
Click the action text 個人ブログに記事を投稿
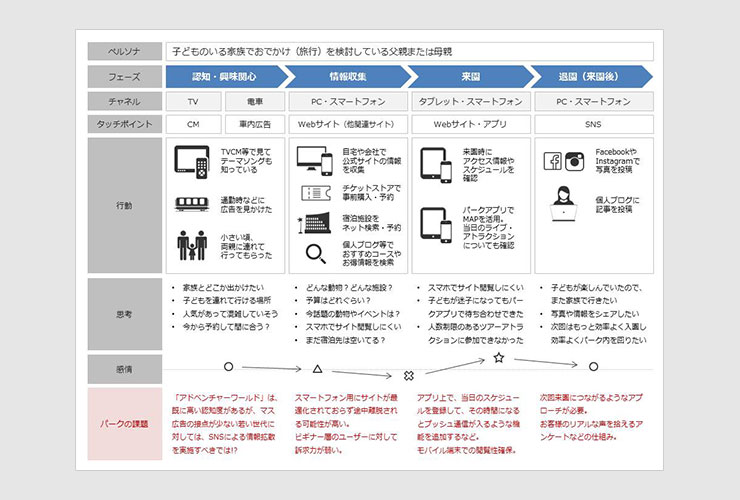(x=617, y=204)
